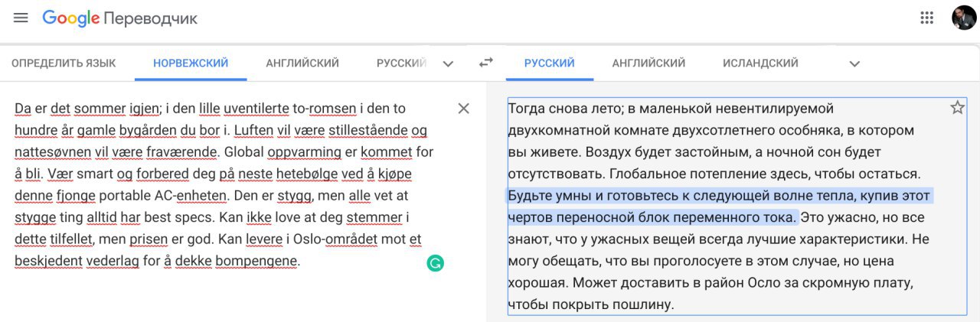Select the ОПРЕДЕЛИТЬ ЯЗЫК source tab
The height and width of the screenshot is (322, 980).
click(x=64, y=63)
